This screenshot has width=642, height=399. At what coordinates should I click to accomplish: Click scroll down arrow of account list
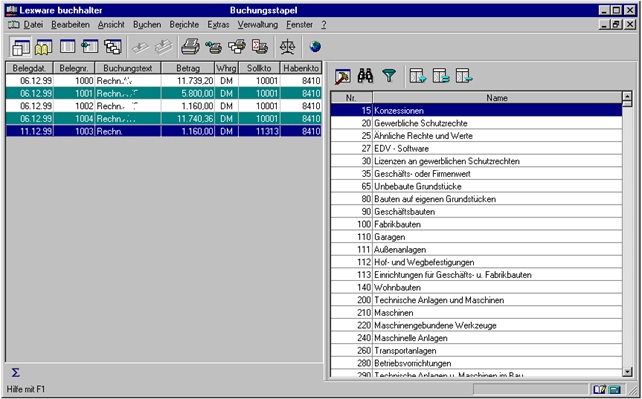(627, 372)
